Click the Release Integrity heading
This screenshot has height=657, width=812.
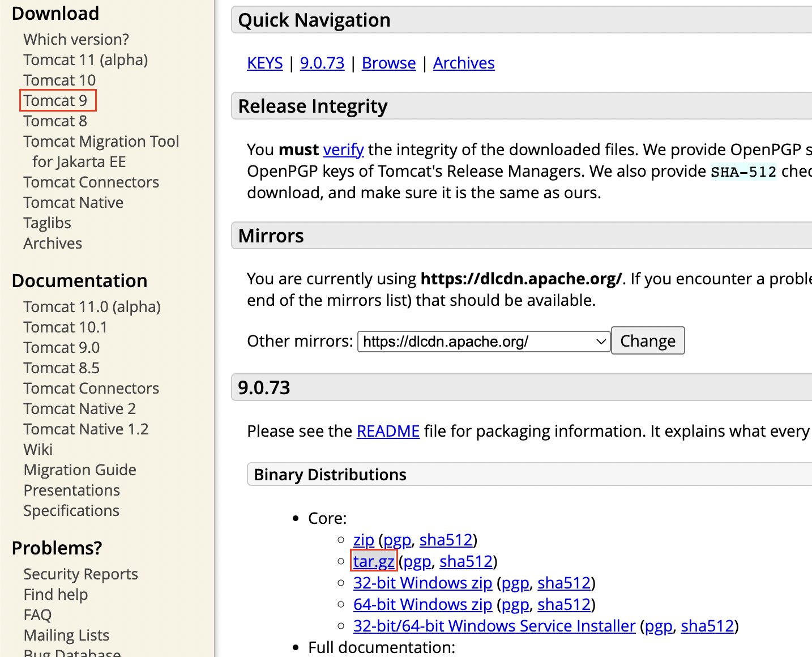coord(313,106)
